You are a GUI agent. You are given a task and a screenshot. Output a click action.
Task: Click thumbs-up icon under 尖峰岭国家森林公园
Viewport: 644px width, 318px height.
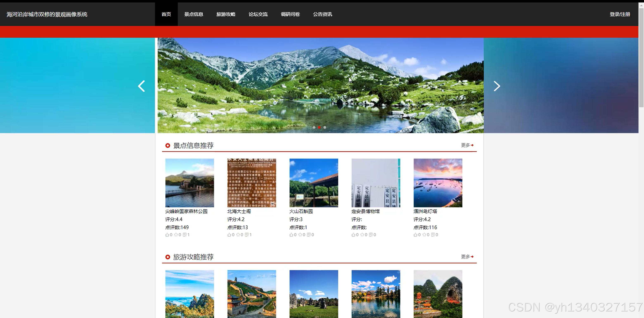[x=167, y=235]
